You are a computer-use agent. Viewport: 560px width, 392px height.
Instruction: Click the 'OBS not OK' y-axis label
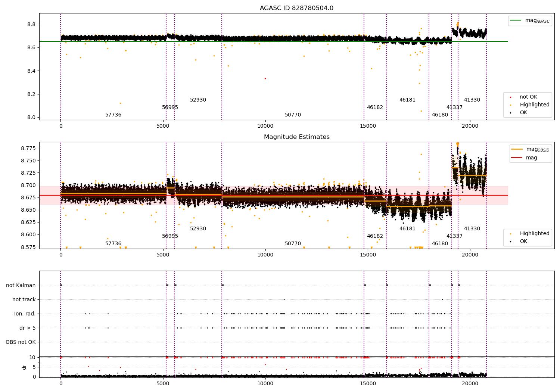[x=21, y=342]
